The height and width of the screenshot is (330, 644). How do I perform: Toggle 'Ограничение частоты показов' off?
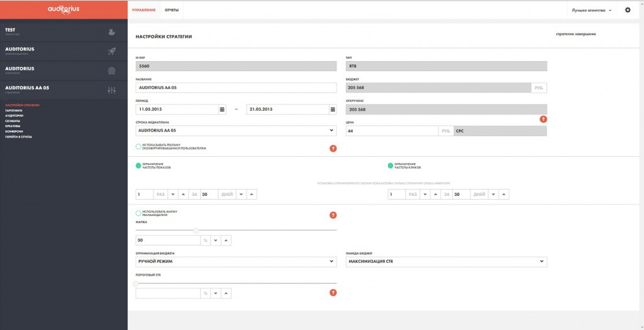(x=138, y=166)
